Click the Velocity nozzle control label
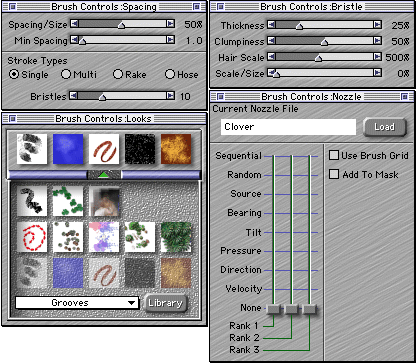 point(244,288)
